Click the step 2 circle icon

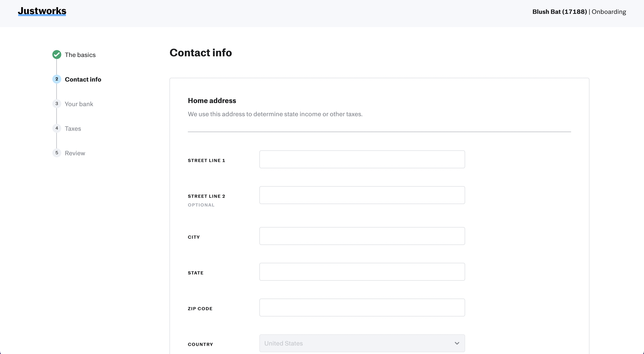(57, 79)
